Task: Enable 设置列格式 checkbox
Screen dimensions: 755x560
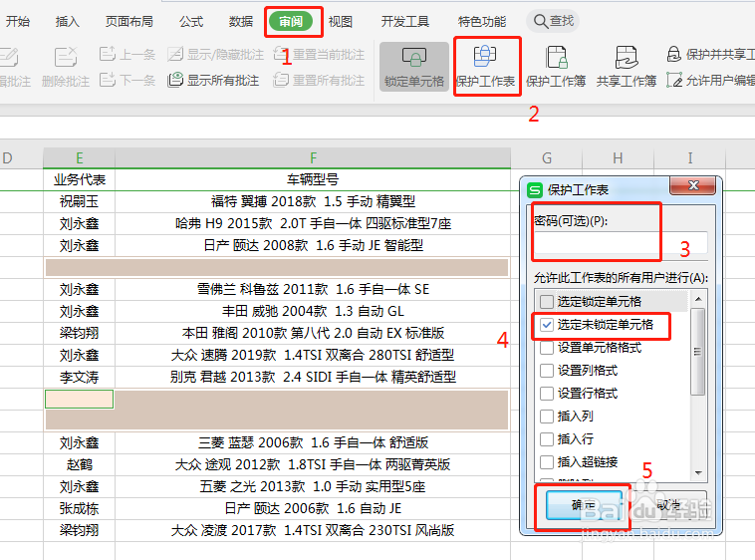Action: click(x=547, y=371)
